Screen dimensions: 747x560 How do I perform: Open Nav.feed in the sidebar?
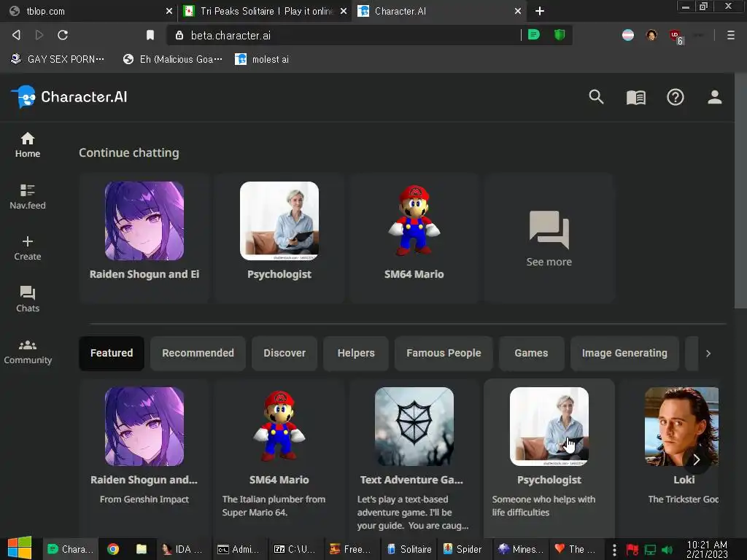28,197
